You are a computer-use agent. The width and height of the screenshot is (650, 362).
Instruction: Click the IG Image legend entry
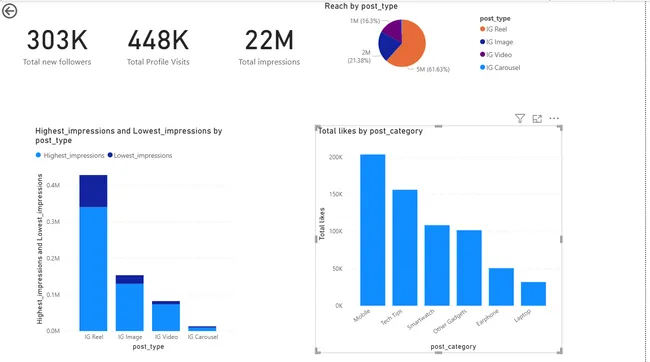[x=496, y=42]
